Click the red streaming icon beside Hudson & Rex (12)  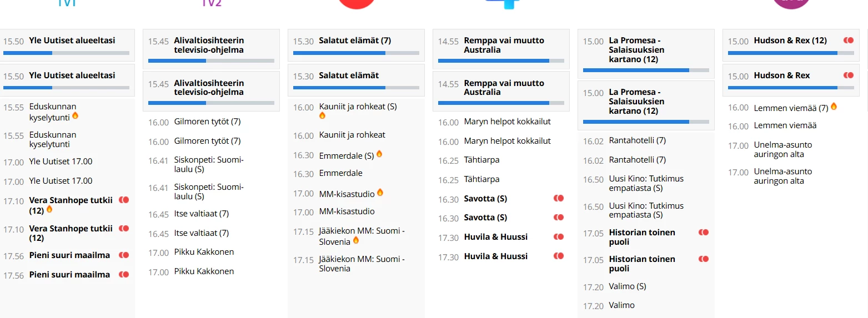coord(849,41)
